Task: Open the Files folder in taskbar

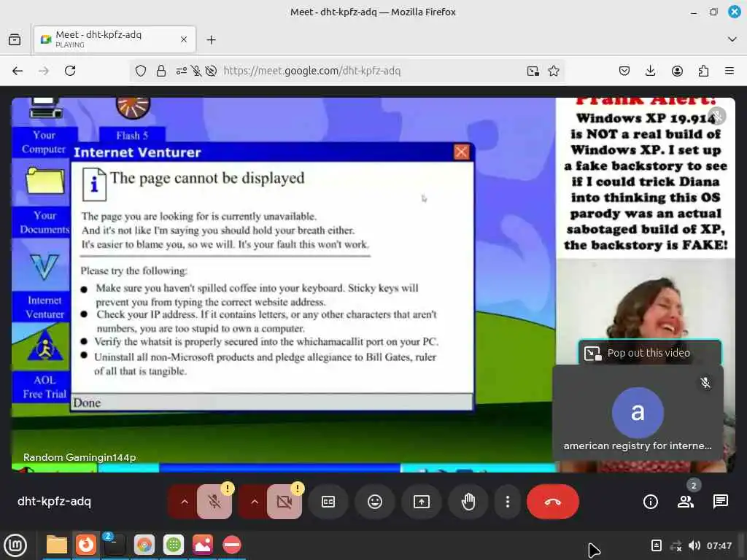Action: click(x=57, y=545)
